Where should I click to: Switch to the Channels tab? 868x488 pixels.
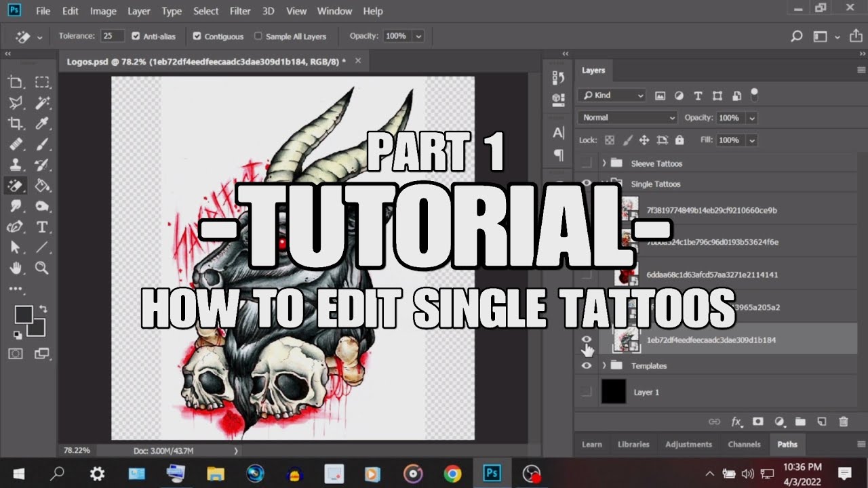click(x=744, y=445)
